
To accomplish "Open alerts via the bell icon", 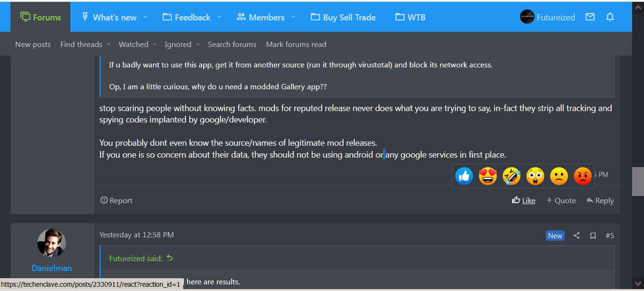I will tap(610, 17).
